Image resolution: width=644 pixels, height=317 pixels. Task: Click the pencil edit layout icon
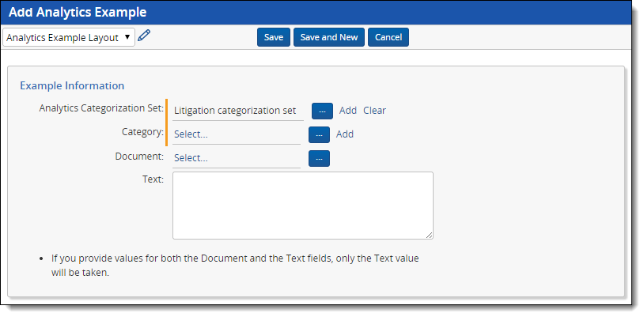(143, 36)
